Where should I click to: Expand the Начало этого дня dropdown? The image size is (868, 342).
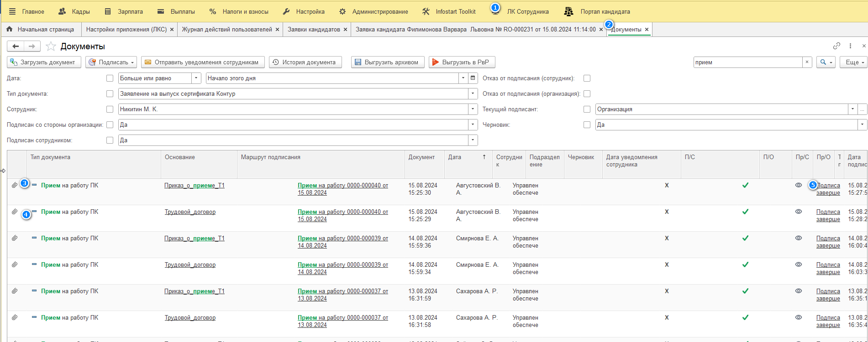point(463,78)
